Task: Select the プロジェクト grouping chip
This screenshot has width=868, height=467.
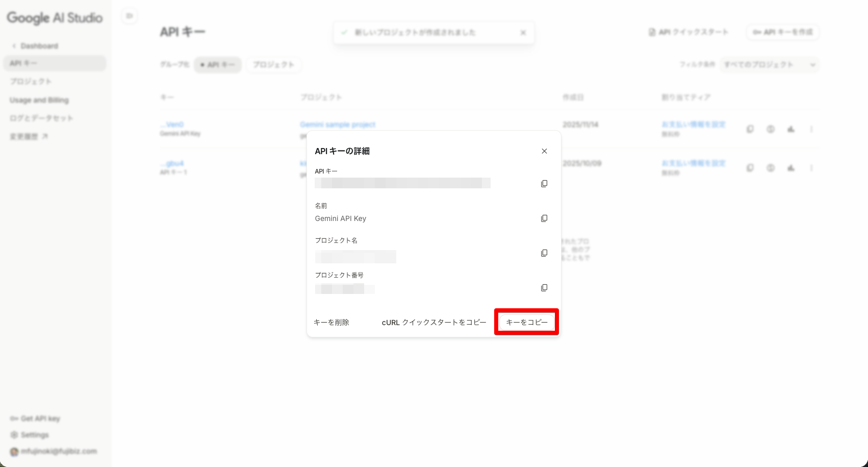Action: point(273,65)
